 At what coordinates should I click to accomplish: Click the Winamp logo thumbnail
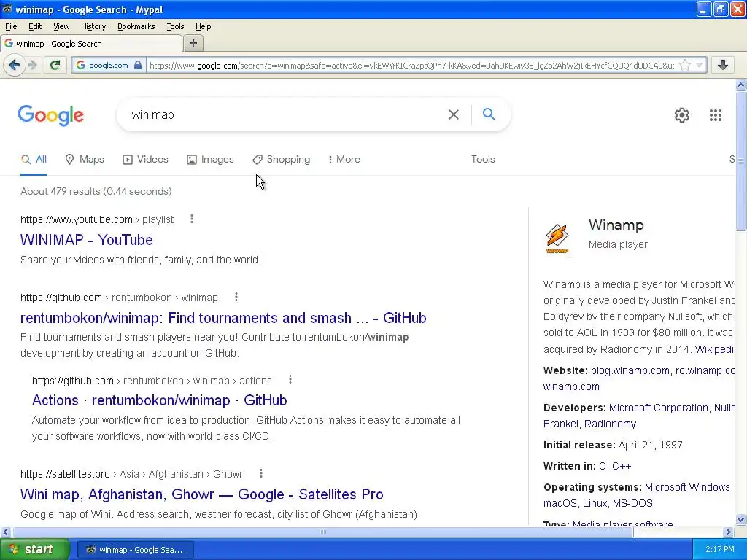[x=557, y=238]
